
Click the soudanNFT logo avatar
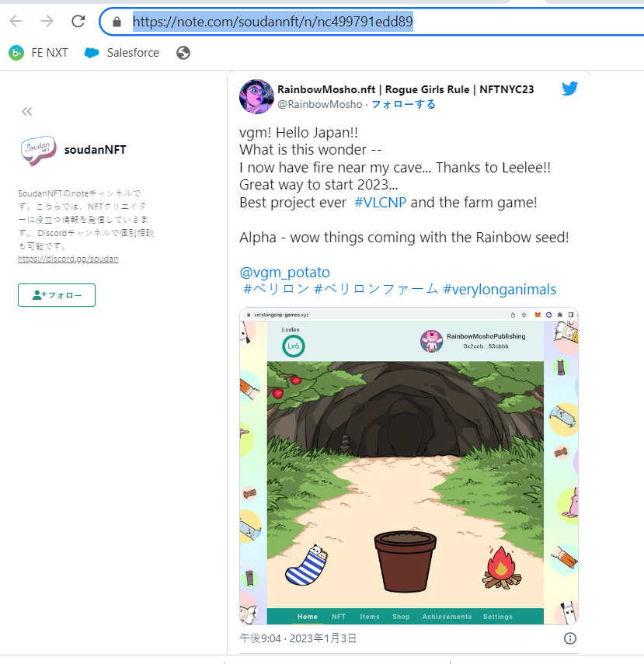(x=39, y=150)
